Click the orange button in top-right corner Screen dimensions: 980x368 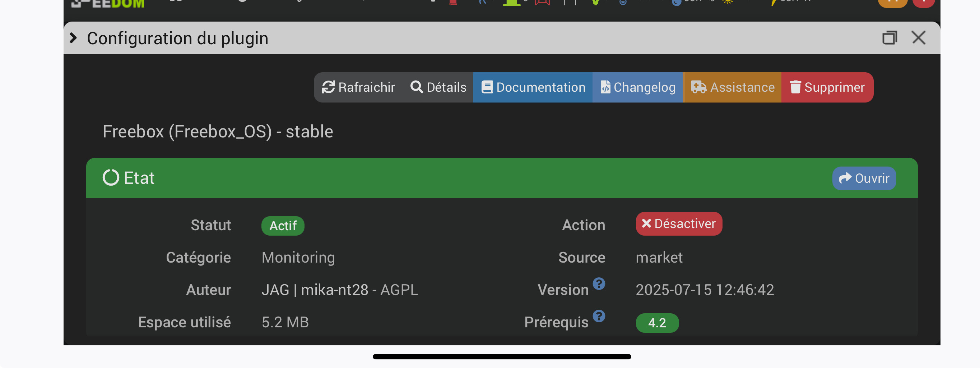pyautogui.click(x=892, y=3)
